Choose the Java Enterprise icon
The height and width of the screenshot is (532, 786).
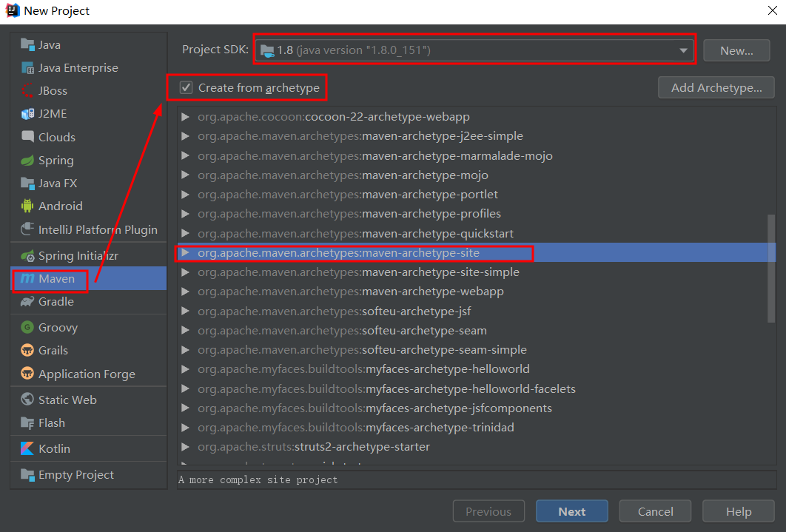pyautogui.click(x=27, y=67)
